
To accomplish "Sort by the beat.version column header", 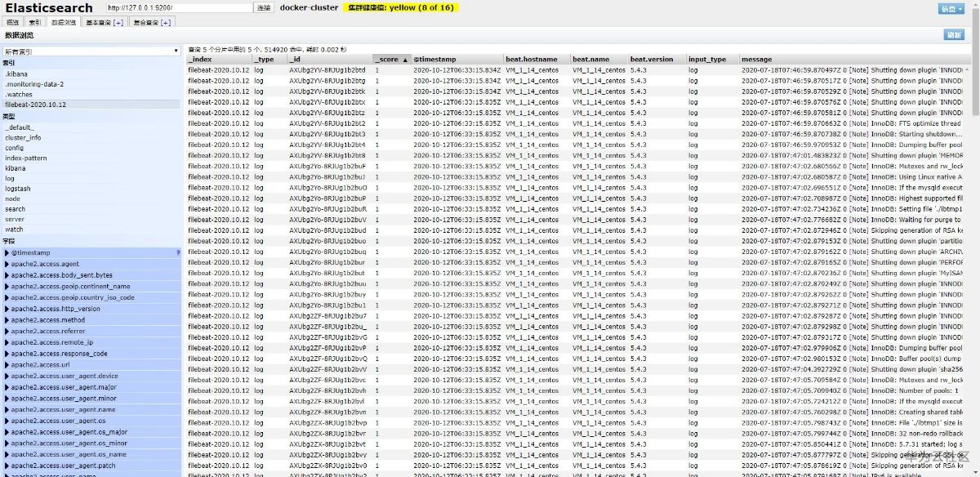I will point(657,60).
